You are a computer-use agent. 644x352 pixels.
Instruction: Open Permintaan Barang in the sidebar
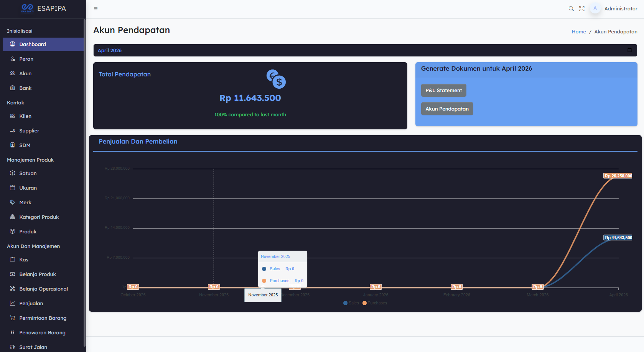[x=43, y=318]
